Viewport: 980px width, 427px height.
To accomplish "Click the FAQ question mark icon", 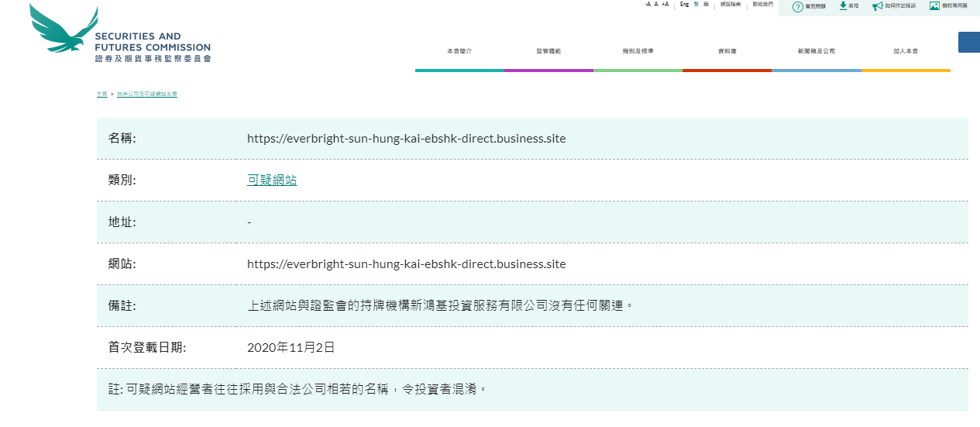I will [x=797, y=7].
